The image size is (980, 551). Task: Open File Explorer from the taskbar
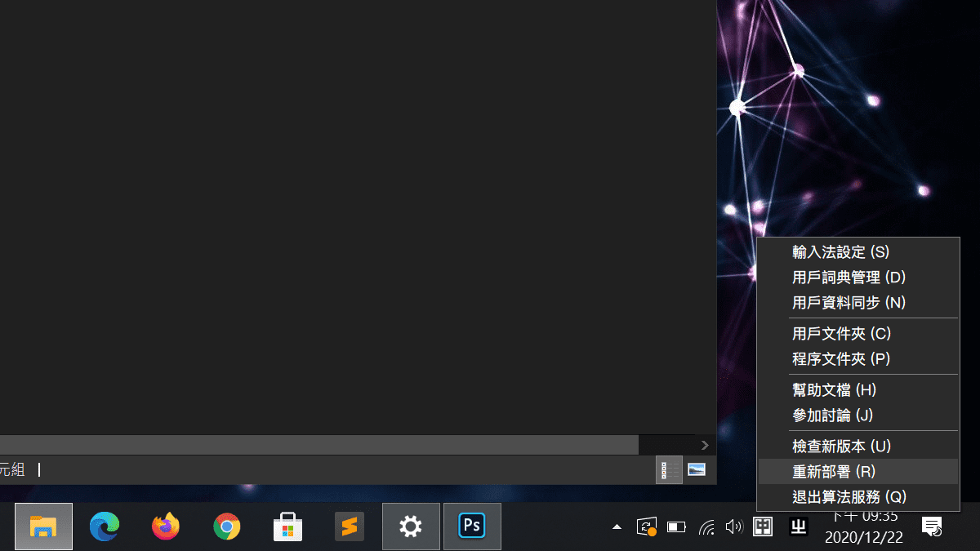tap(43, 527)
